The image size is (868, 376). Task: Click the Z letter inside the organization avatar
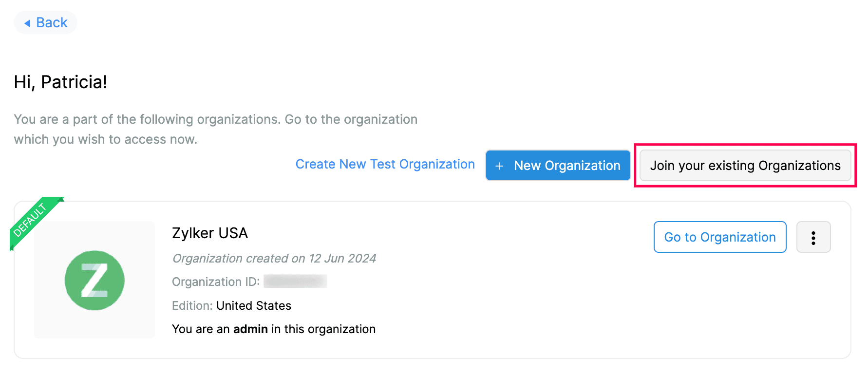(94, 280)
